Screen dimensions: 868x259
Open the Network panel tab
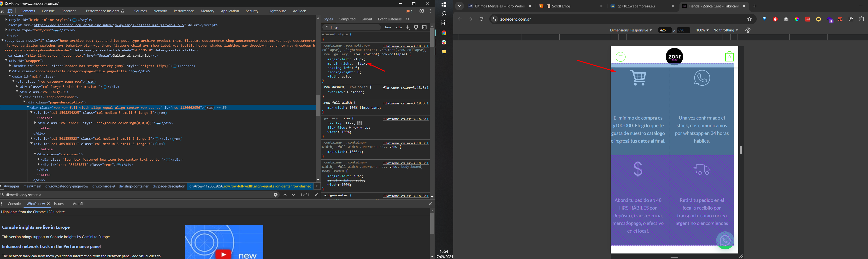[160, 11]
